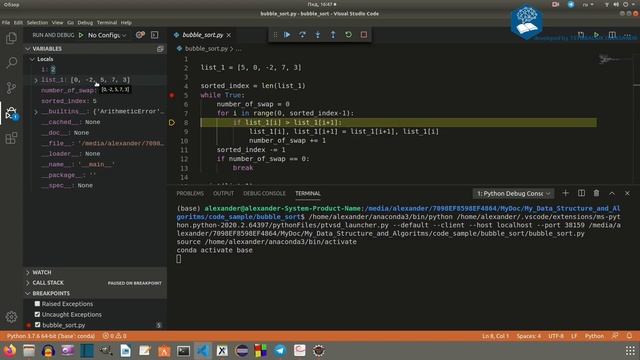Viewport: 640px width, 360px height.
Task: Click Spaces: 4 indentation setting
Action: 528,336
